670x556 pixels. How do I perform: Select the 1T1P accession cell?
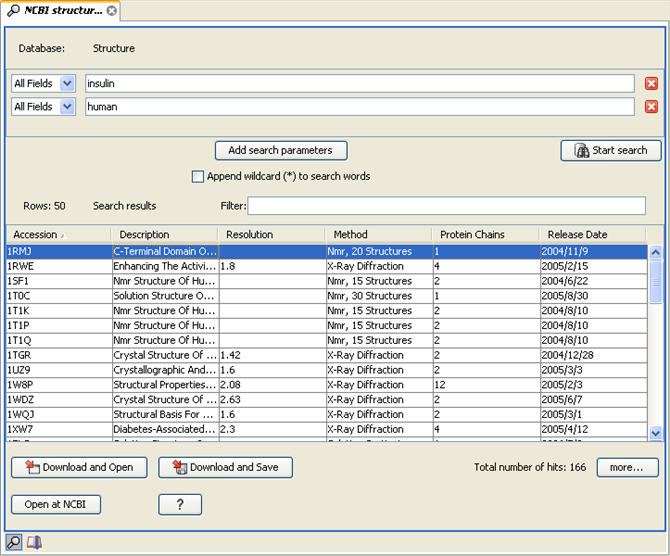(x=59, y=326)
